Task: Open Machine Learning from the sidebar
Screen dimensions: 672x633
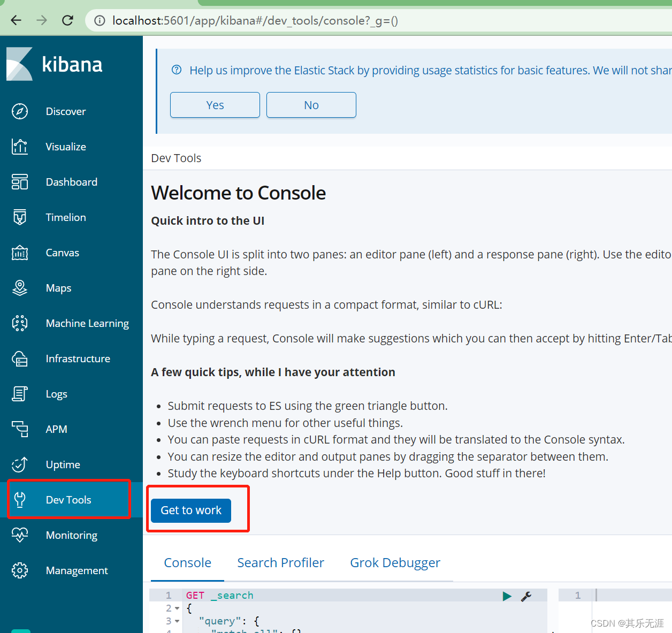Action: (19, 323)
